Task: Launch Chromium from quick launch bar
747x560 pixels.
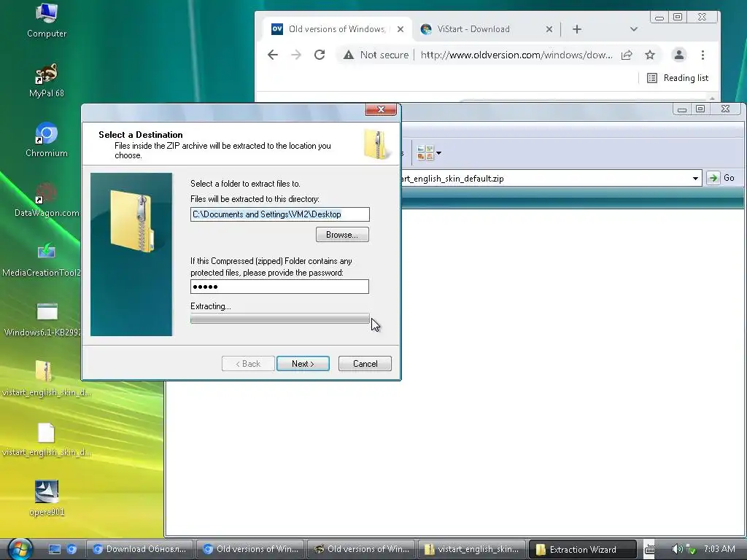Action: click(71, 550)
